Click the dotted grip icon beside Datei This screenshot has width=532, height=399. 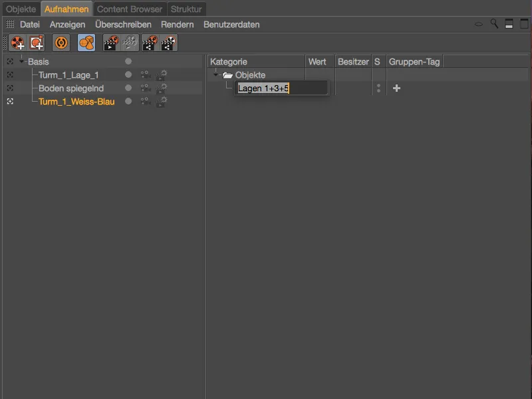[x=10, y=24]
